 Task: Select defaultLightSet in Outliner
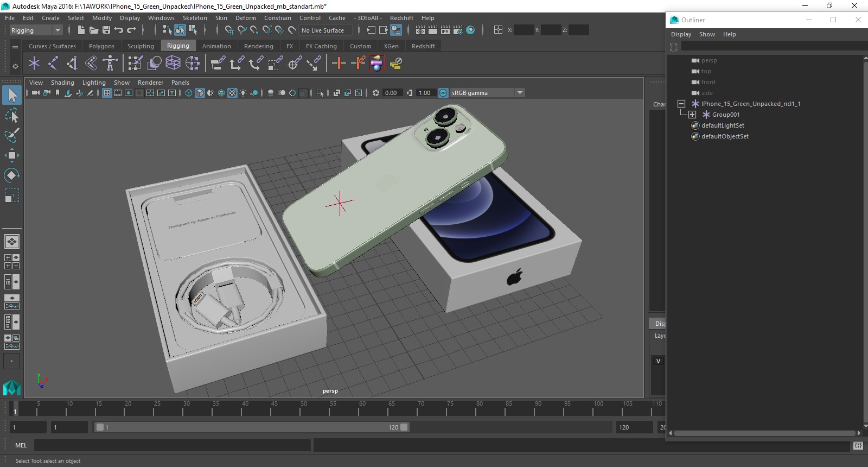[x=723, y=125]
